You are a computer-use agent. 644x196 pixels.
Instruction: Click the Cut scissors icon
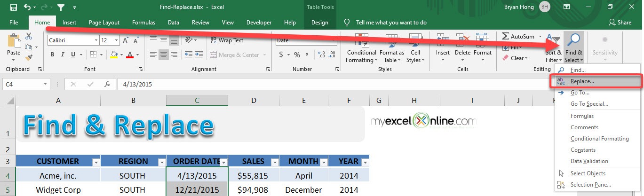coord(29,36)
